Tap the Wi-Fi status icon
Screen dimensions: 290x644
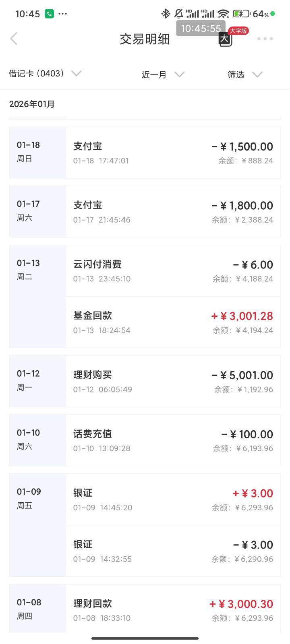tap(223, 14)
